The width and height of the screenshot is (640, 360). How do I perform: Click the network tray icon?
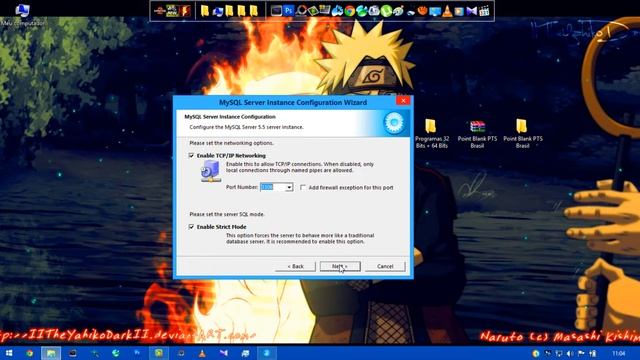tap(558, 353)
